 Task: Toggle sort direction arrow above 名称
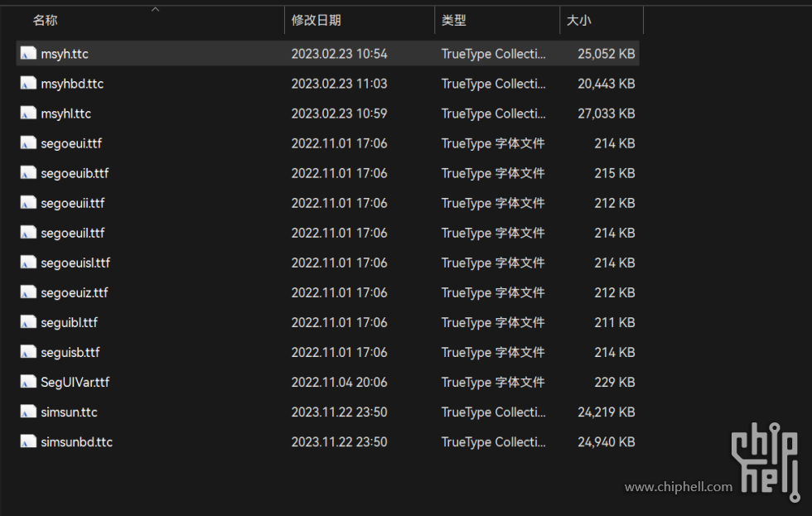pos(155,9)
